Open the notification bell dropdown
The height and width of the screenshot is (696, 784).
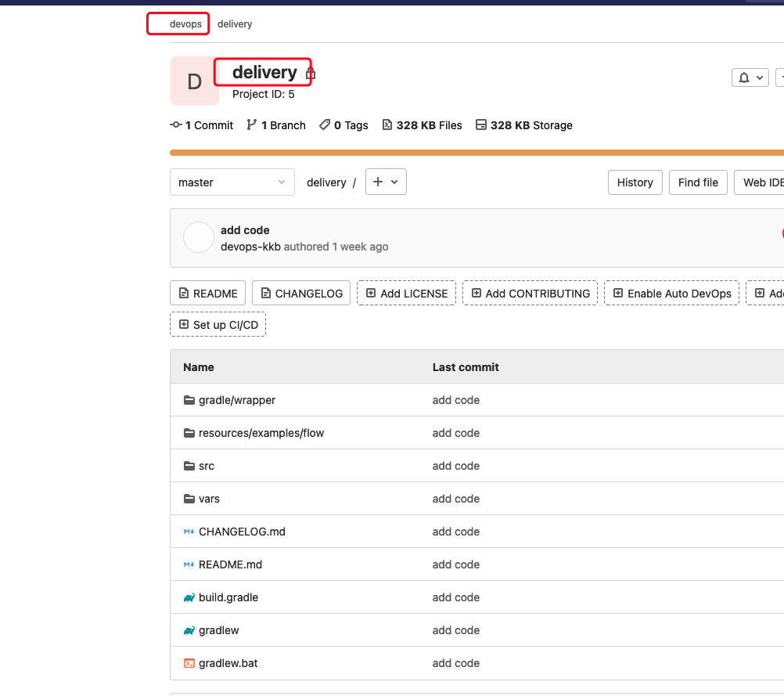[750, 78]
